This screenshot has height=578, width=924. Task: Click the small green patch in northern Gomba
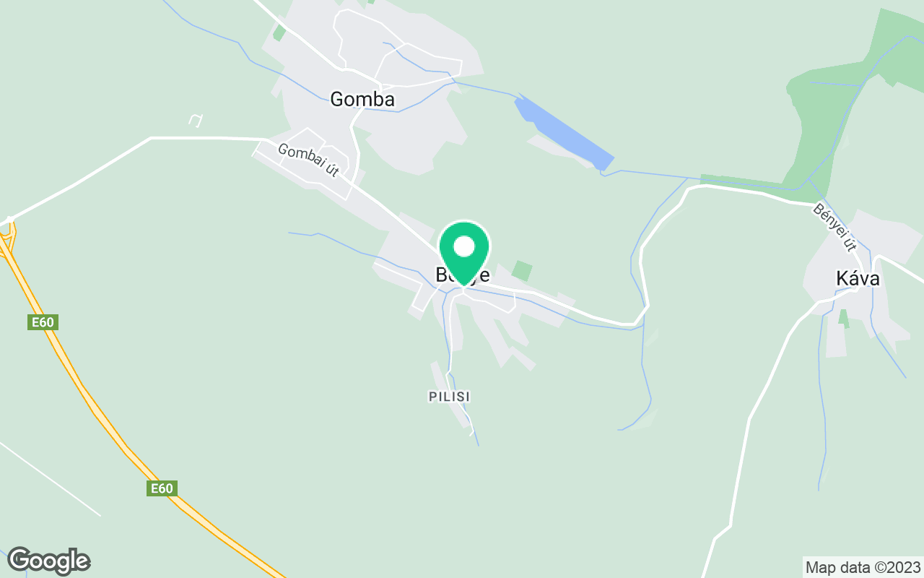[279, 33]
